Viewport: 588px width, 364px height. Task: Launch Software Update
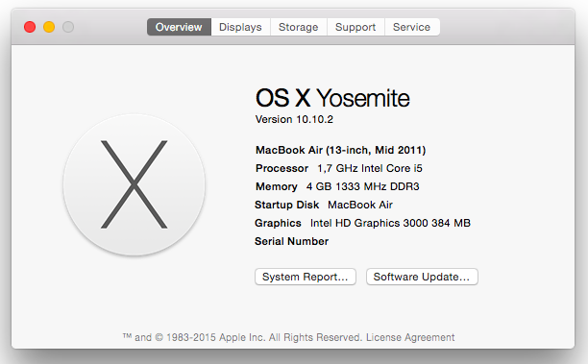422,277
